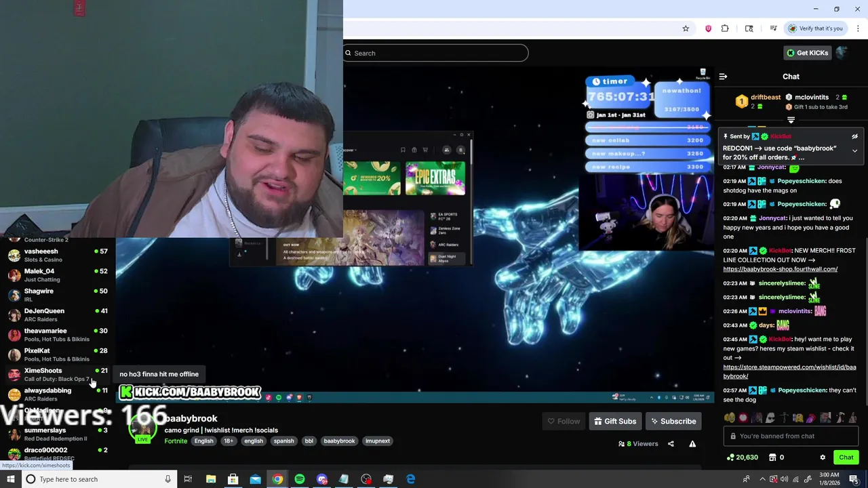This screenshot has width=868, height=488.
Task: Open Microsoft Edge from the taskbar
Action: pyautogui.click(x=410, y=479)
